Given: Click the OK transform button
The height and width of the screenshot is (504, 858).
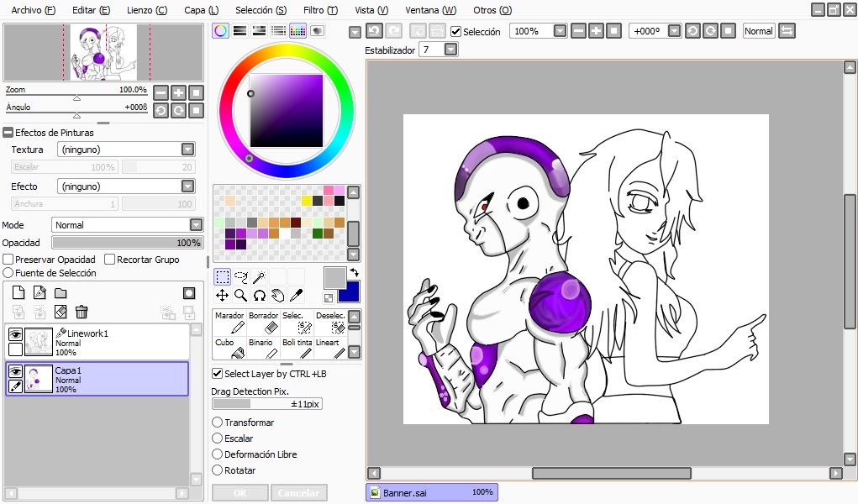Looking at the screenshot, I should coord(240,492).
